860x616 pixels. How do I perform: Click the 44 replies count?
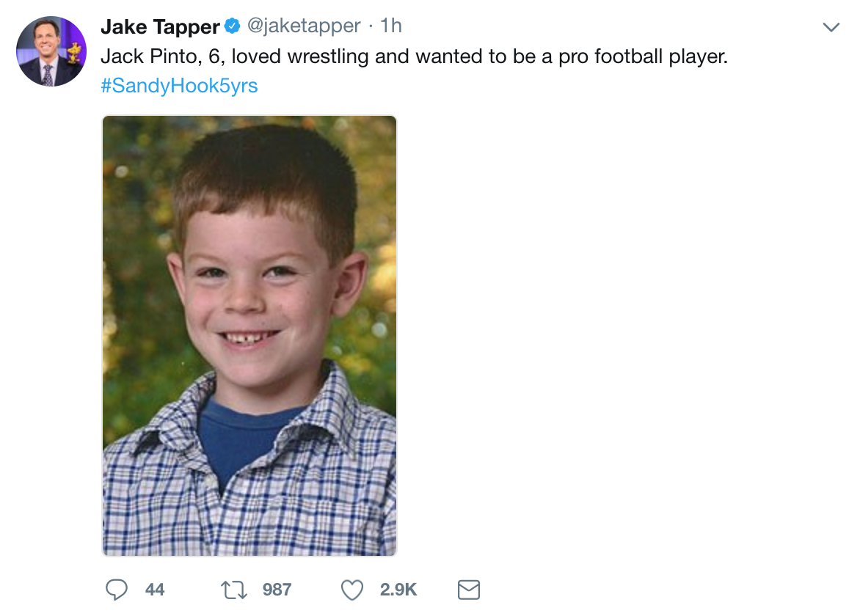(155, 590)
